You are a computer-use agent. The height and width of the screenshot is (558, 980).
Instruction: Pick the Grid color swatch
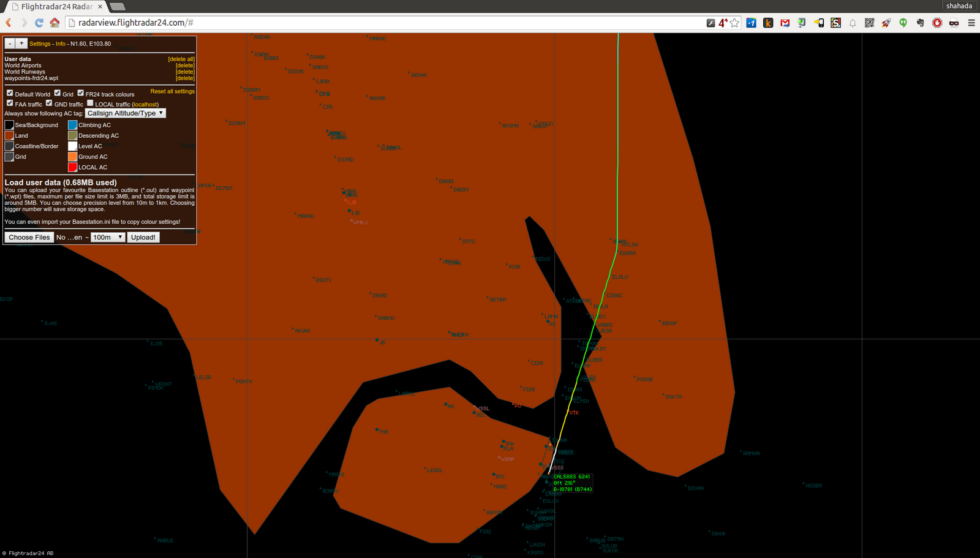[x=9, y=157]
